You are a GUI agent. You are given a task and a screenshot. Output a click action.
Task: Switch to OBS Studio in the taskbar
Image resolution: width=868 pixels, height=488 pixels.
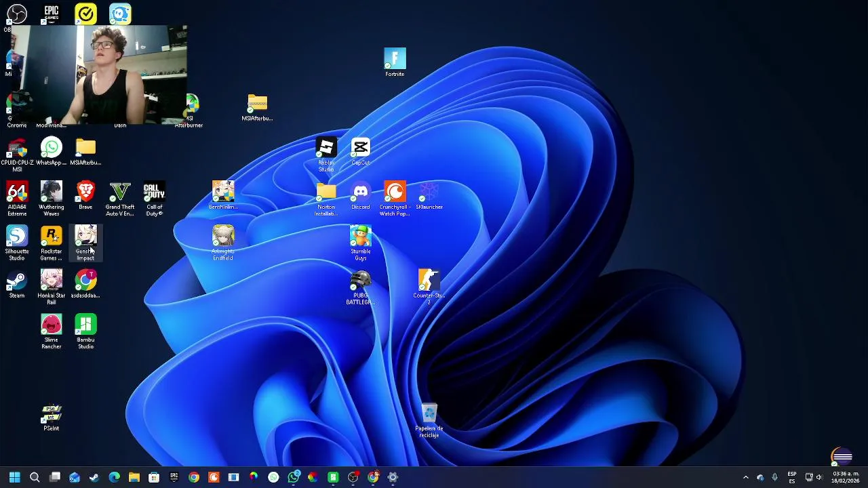click(x=353, y=477)
